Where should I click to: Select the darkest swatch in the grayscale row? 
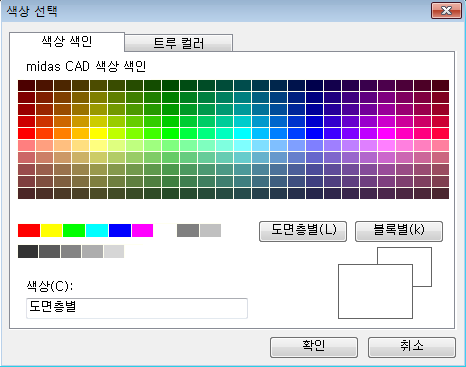(28, 251)
